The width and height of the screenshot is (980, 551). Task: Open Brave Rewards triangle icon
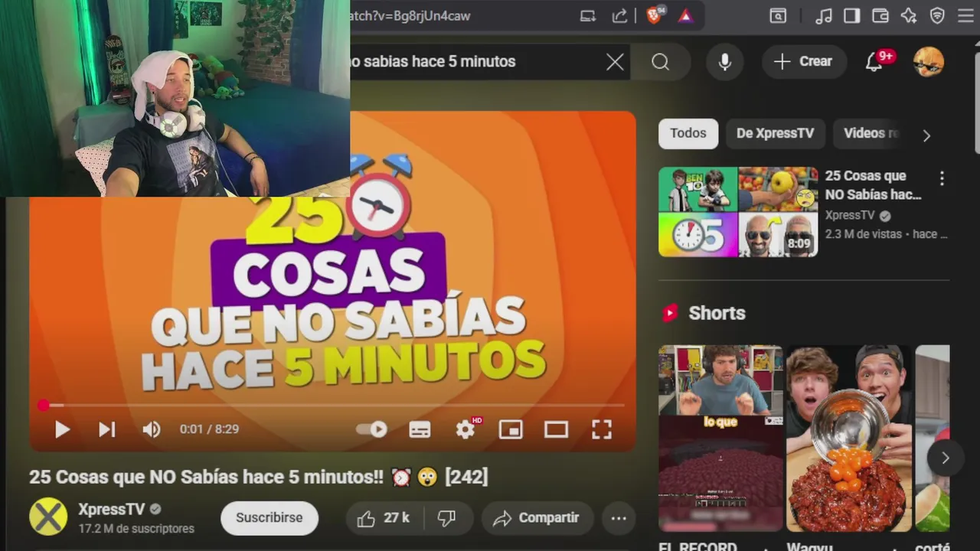[x=685, y=15]
